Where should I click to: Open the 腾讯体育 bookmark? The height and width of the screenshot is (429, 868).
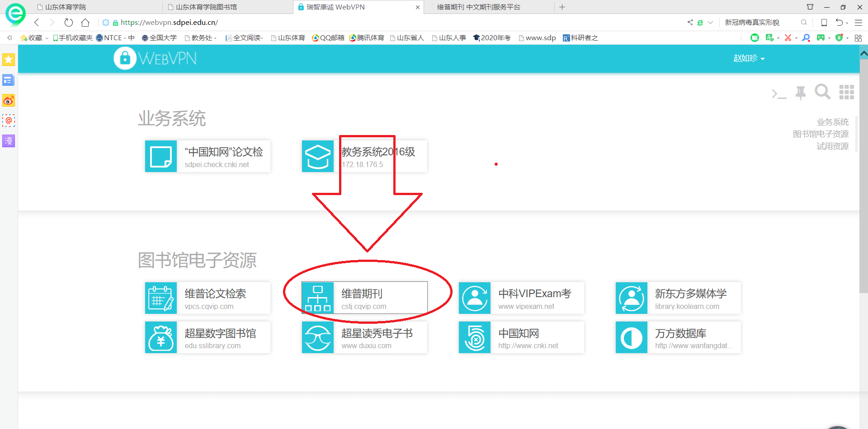point(367,38)
